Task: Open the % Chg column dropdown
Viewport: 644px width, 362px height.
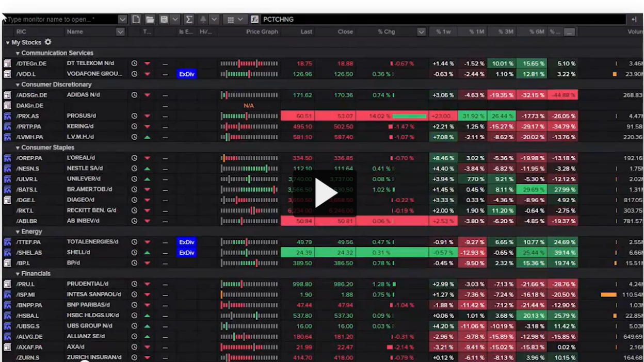Action: coord(421,32)
